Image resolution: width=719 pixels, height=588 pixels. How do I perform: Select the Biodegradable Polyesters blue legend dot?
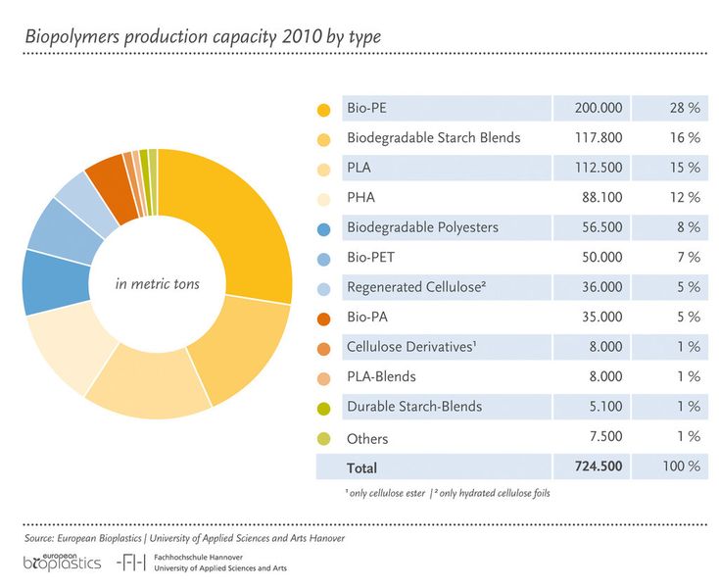pos(323,229)
